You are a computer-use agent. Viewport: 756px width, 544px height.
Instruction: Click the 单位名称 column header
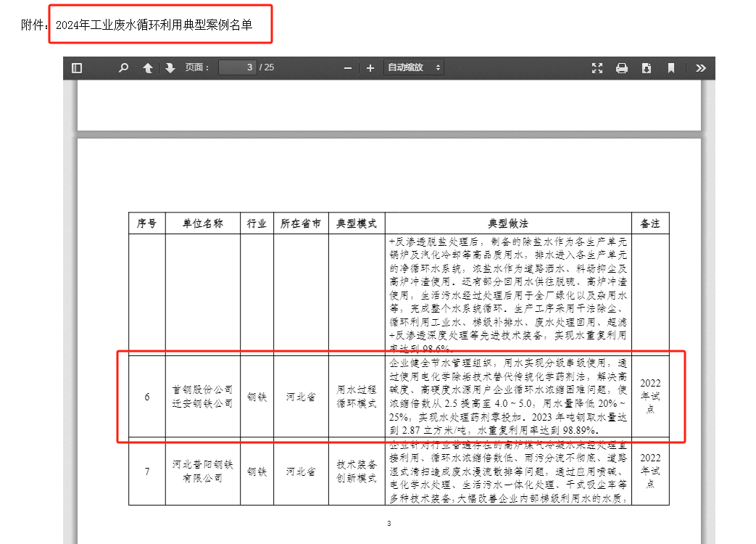click(202, 223)
